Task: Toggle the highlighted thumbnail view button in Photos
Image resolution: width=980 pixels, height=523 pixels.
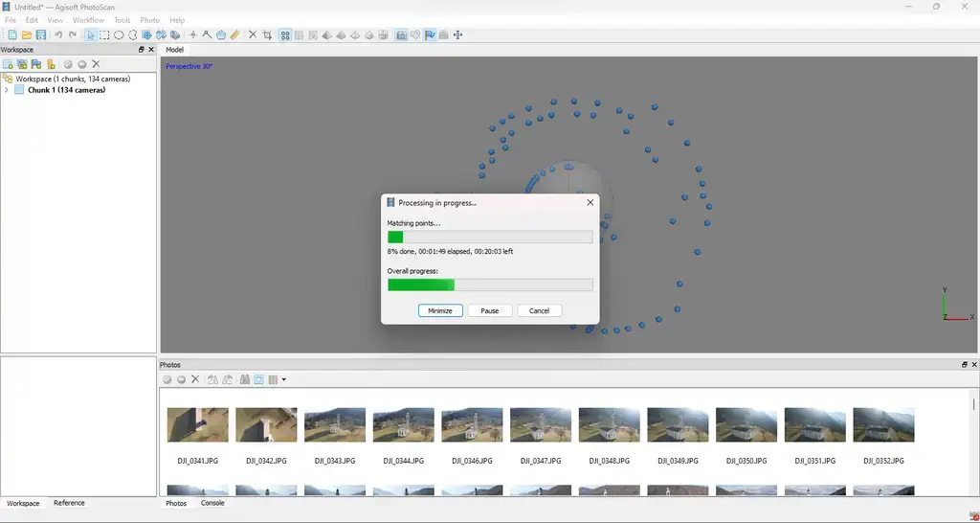Action: [258, 379]
